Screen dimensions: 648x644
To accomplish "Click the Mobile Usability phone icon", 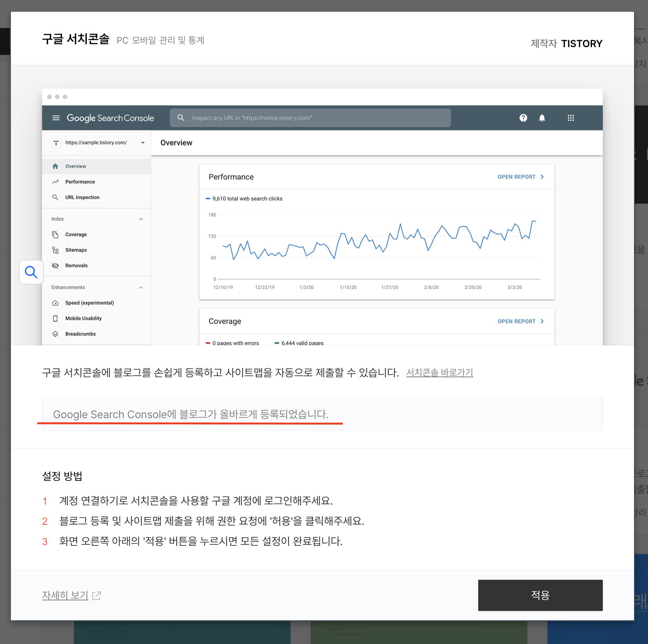I will pos(55,318).
